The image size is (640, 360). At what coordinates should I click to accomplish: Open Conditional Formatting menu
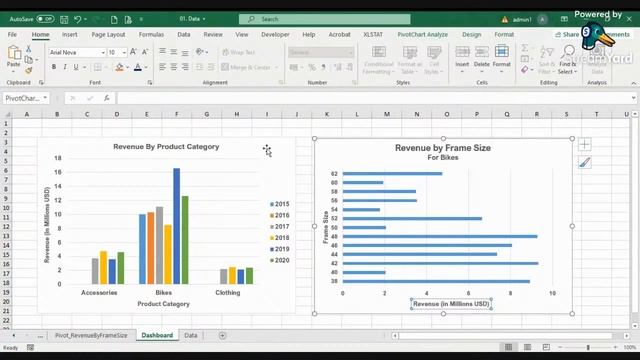tap(379, 60)
